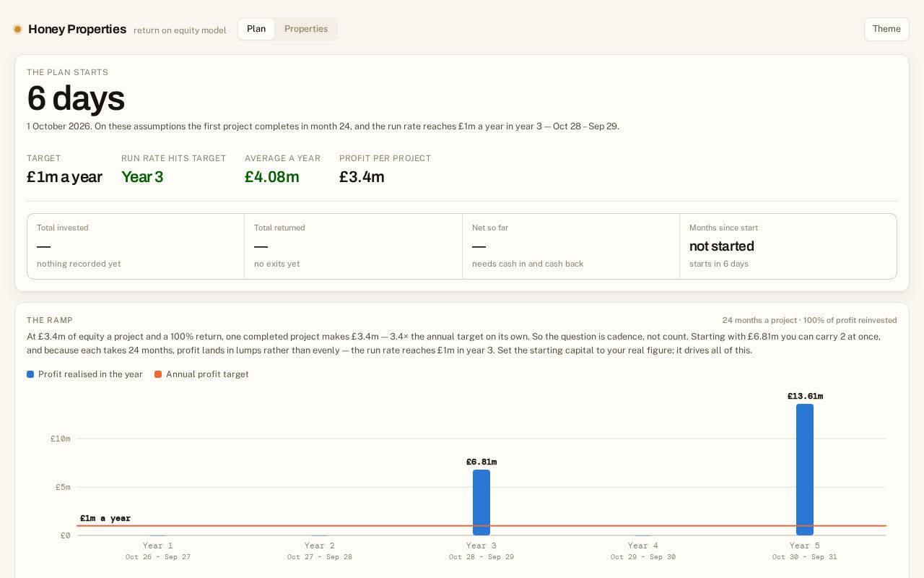The height and width of the screenshot is (578, 924).
Task: Click the 'starts in 6 days' note
Action: pos(719,264)
